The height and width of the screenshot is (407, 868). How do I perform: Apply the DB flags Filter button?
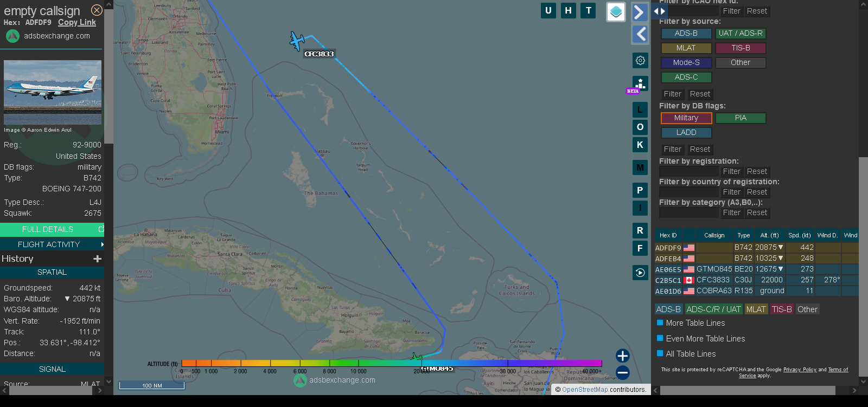673,150
